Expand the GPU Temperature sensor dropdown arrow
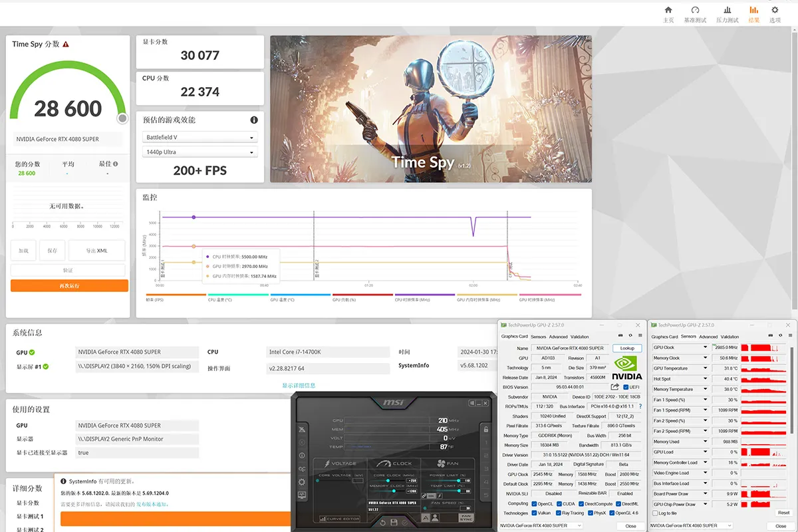Viewport: 798px width, 532px height. click(705, 368)
